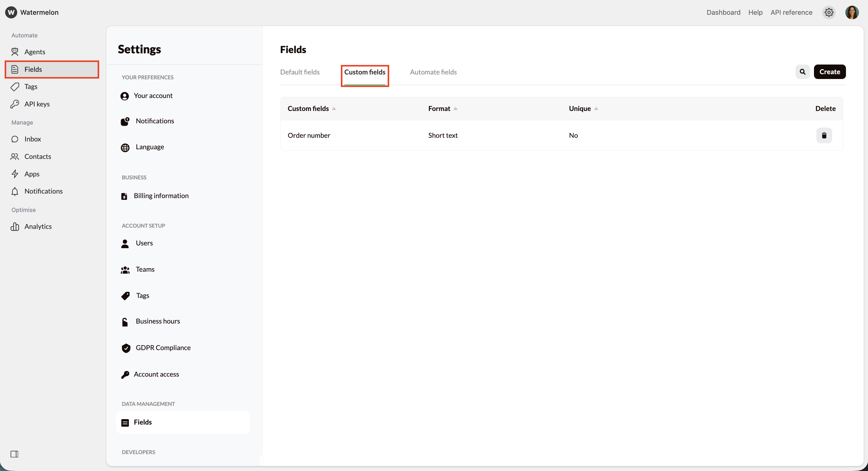Select the Agents icon in the sidebar

[x=15, y=52]
